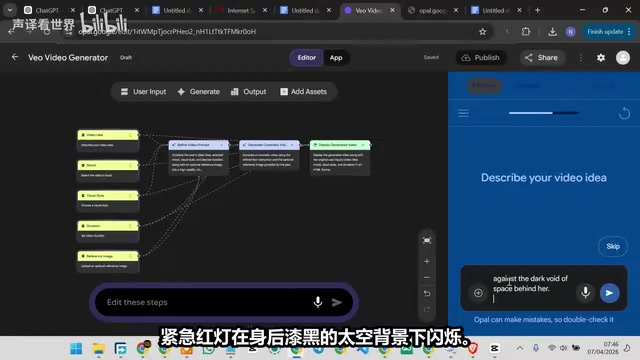
Task: Add an Output step
Action: [248, 92]
